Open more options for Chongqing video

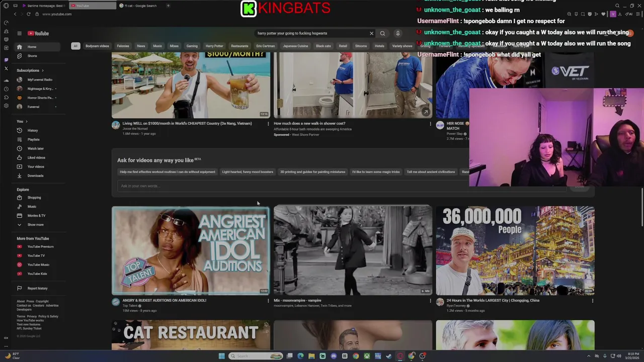point(592,301)
